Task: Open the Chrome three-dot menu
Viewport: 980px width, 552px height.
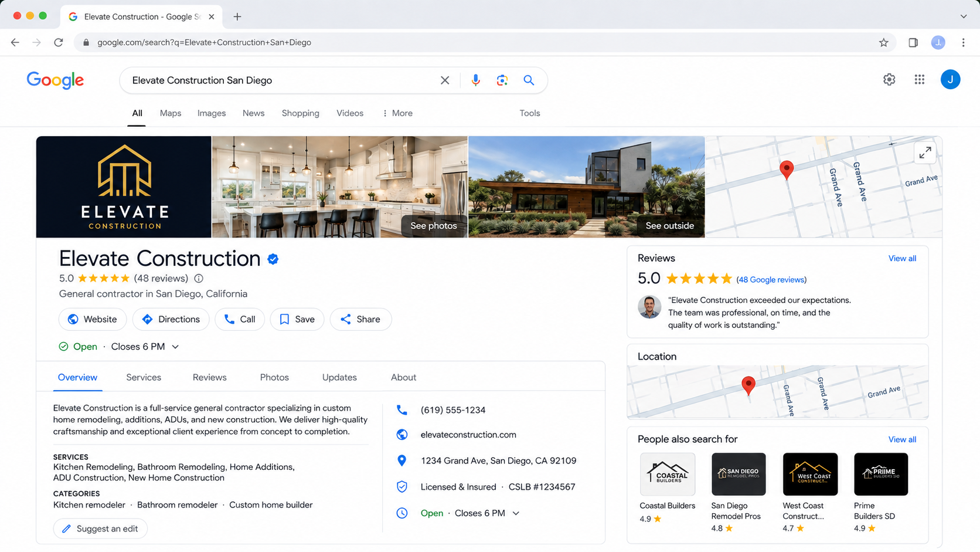Action: pos(963,42)
